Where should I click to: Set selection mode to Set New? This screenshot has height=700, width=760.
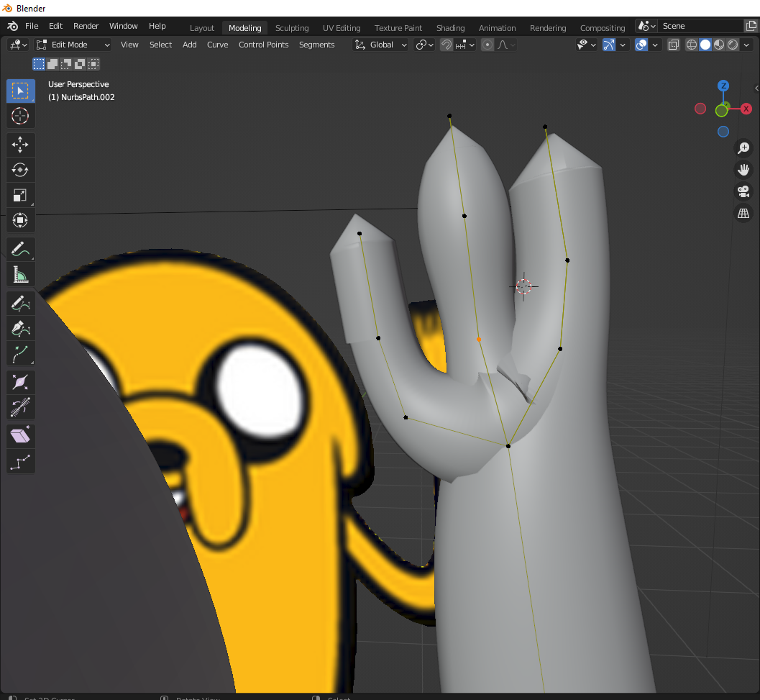39,63
